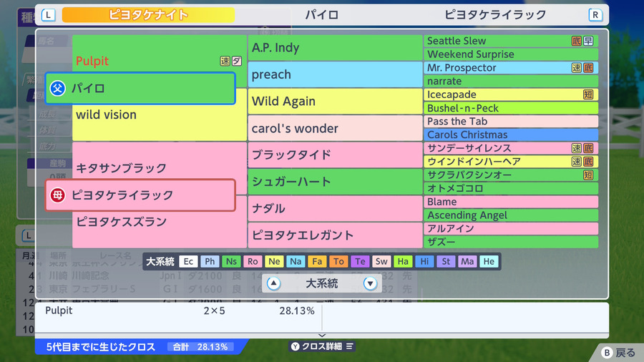Select the パイロ sire cell
The width and height of the screenshot is (644, 362).
(140, 88)
